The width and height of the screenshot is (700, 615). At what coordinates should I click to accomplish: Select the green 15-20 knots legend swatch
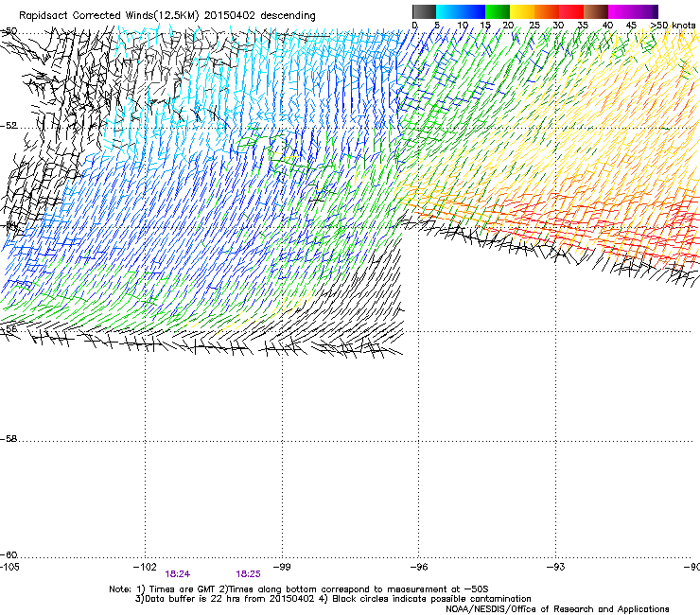point(498,11)
